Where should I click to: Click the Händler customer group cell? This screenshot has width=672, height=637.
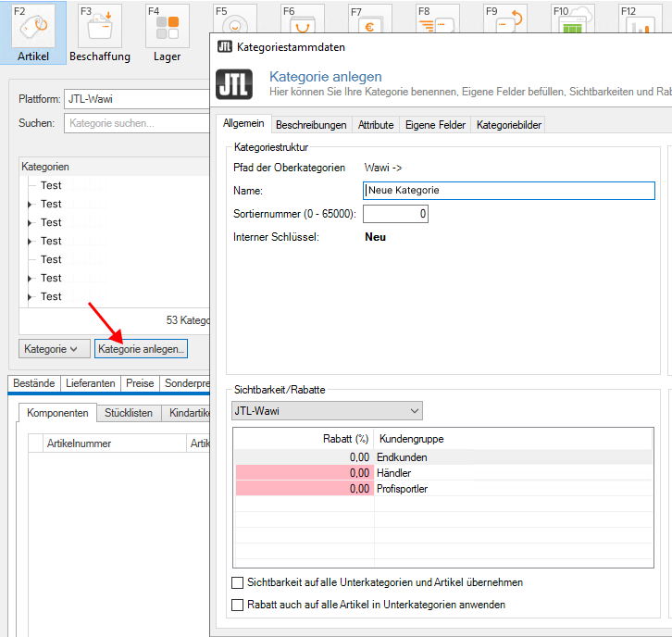pyautogui.click(x=514, y=473)
